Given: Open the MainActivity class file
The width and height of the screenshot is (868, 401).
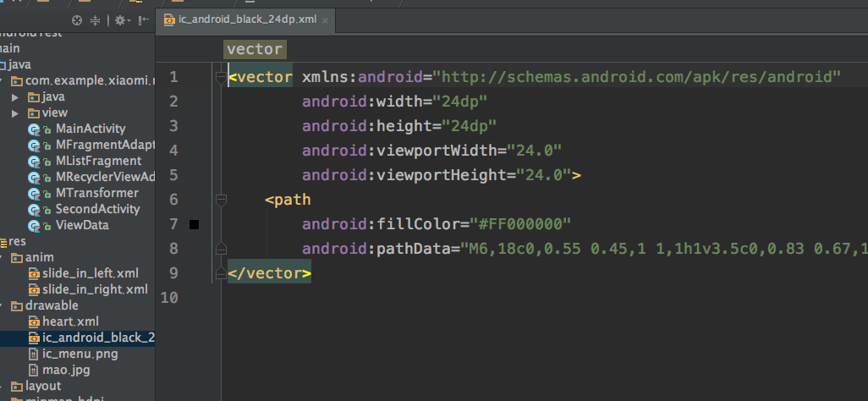Looking at the screenshot, I should (90, 129).
